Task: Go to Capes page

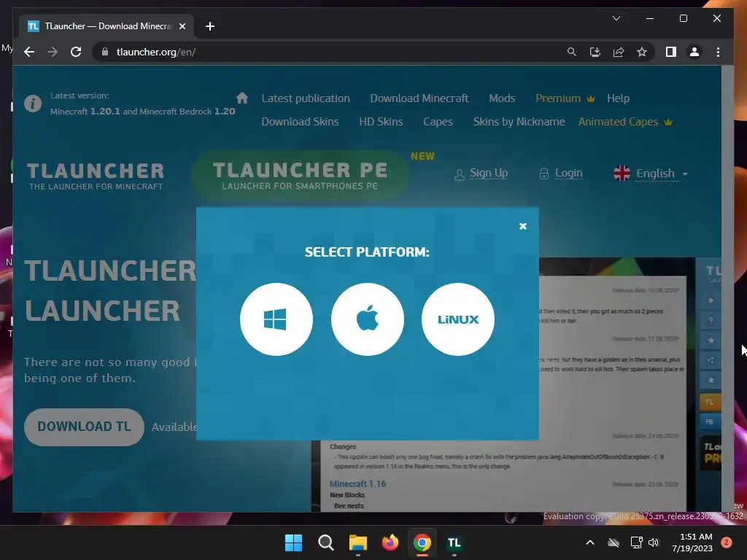Action: click(x=438, y=122)
